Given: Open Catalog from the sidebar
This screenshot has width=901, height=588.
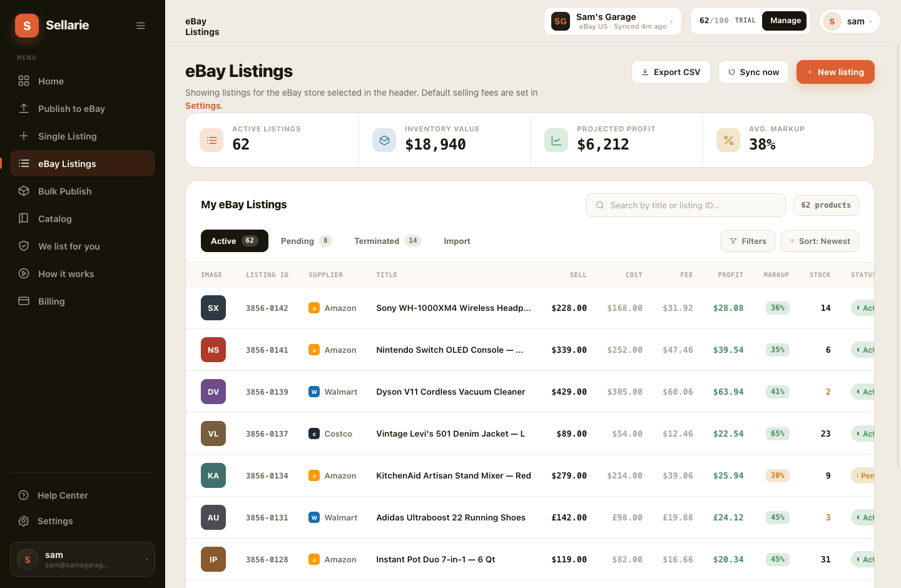Looking at the screenshot, I should point(83,219).
